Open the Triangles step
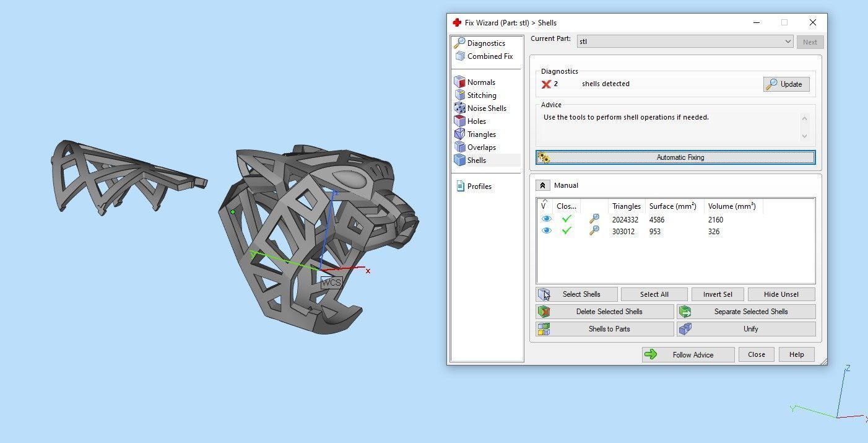This screenshot has height=443, width=868. [482, 134]
